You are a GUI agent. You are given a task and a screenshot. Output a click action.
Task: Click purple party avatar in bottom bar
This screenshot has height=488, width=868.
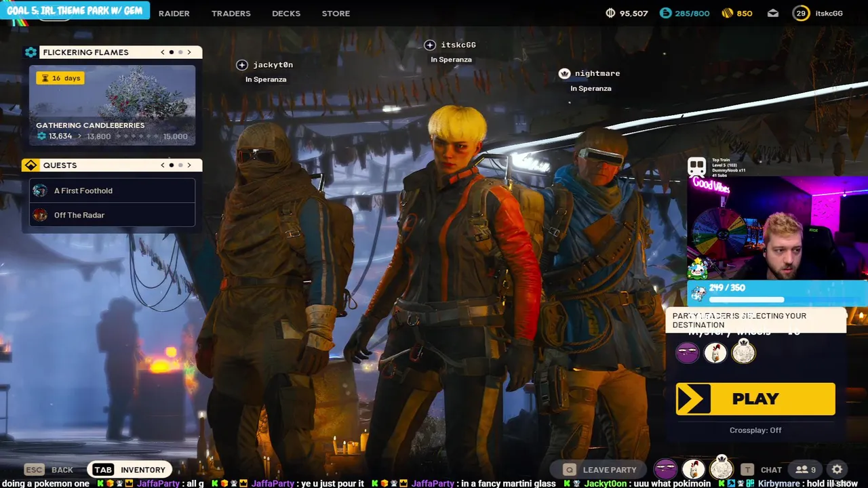point(665,469)
